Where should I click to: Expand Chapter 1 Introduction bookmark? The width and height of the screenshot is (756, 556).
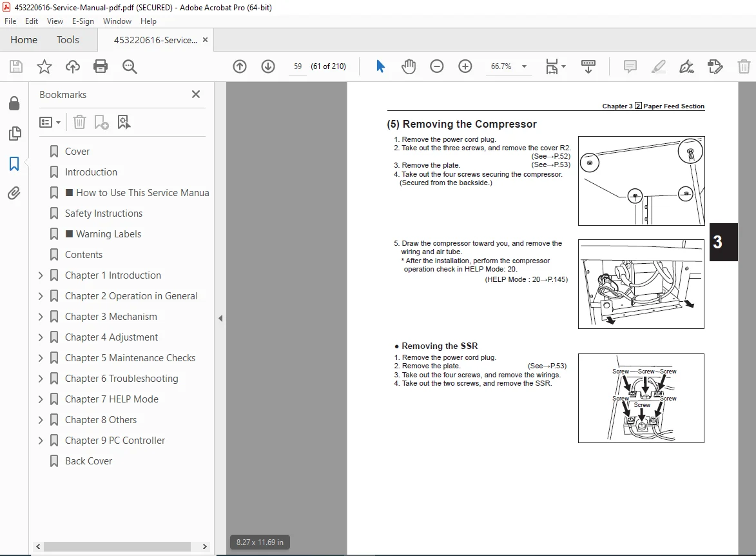click(x=41, y=275)
